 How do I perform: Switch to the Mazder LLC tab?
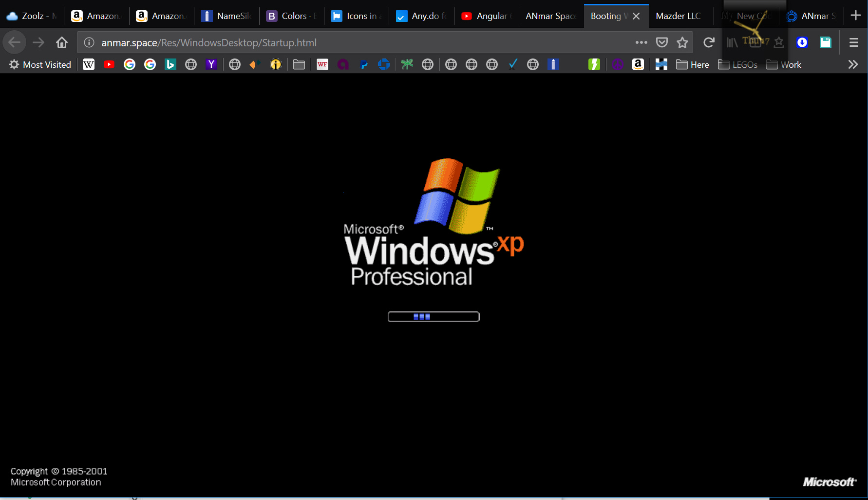(x=678, y=16)
